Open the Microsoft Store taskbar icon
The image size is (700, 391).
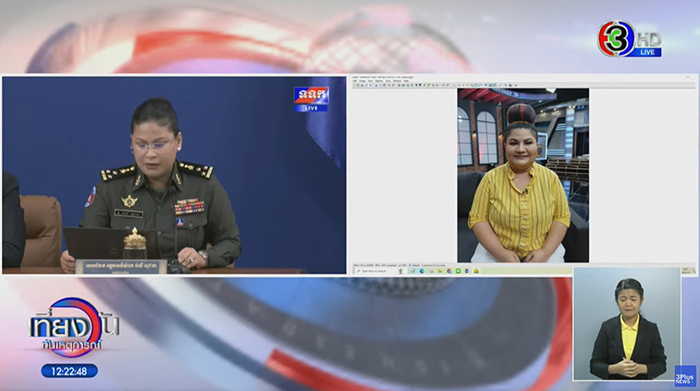pos(432,271)
